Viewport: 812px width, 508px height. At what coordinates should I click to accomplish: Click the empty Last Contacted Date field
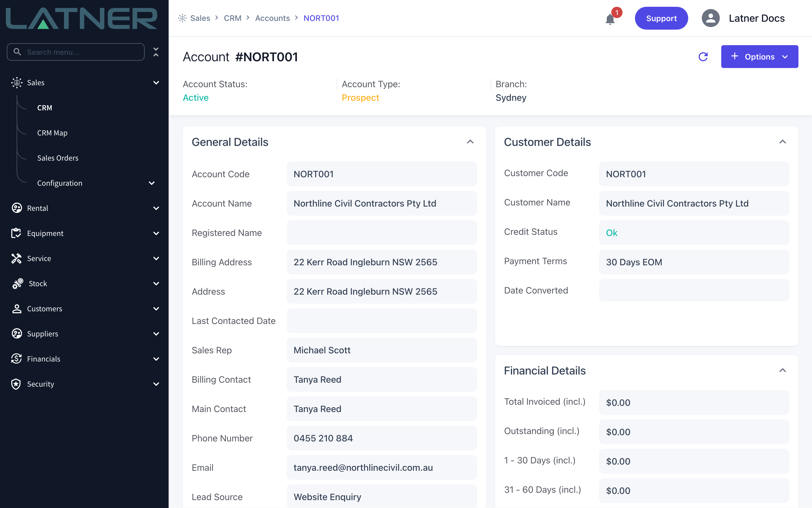(381, 321)
